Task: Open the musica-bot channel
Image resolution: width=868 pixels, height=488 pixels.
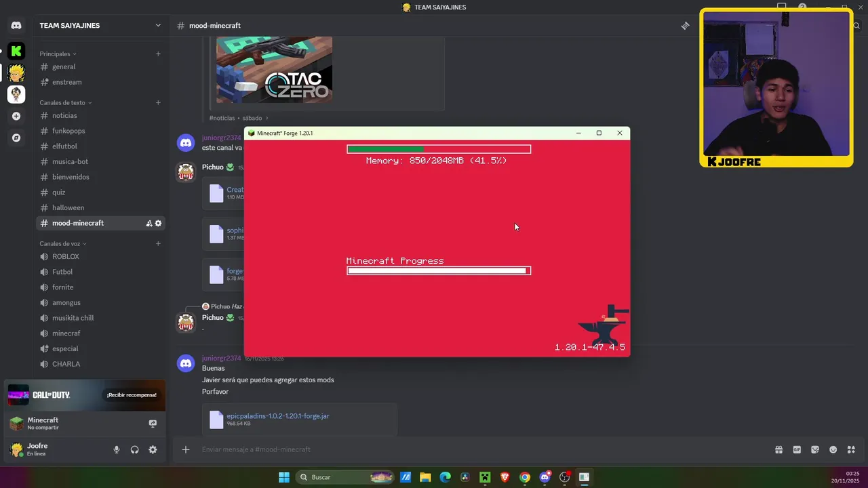Action: (100, 161)
